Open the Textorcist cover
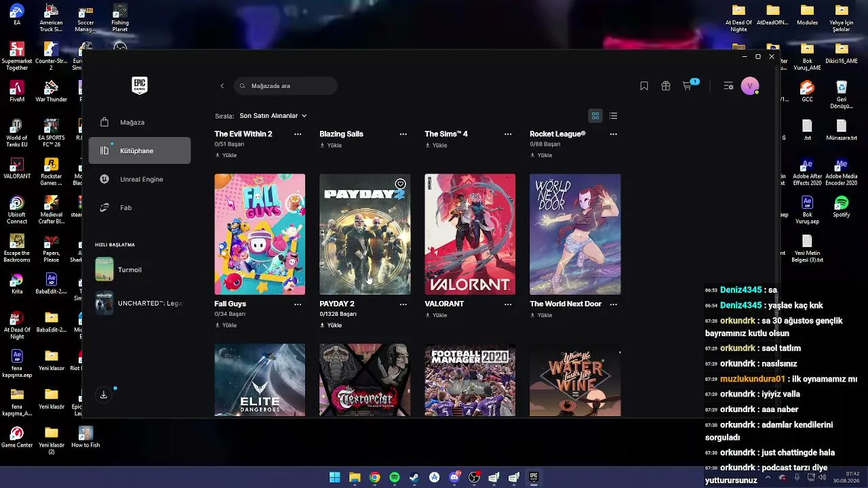This screenshot has height=488, width=868. click(365, 380)
